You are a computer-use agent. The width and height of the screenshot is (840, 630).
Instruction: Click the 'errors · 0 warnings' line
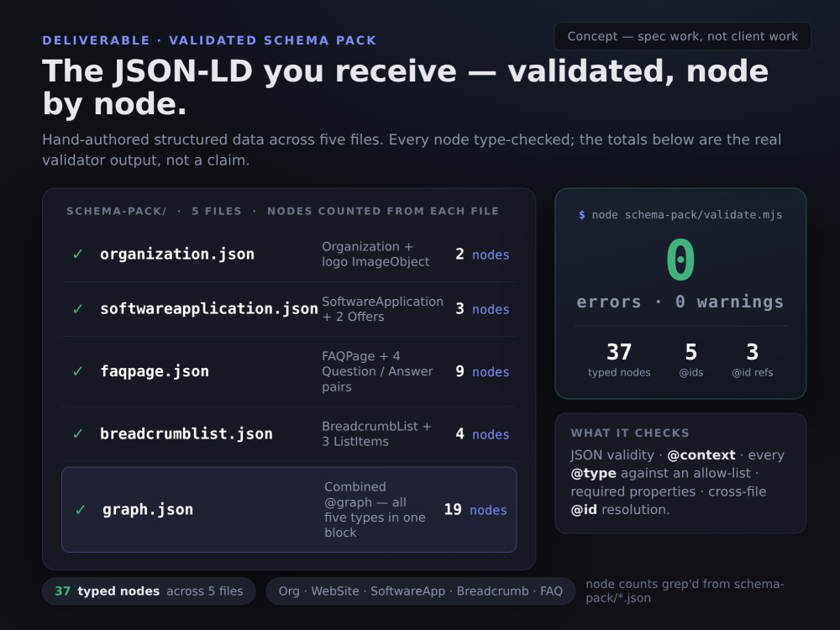(680, 302)
